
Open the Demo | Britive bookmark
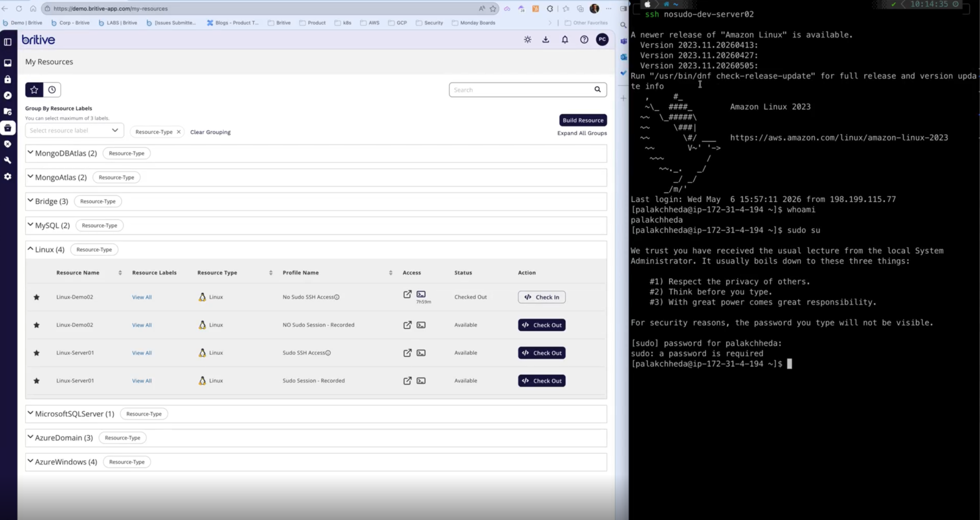23,23
